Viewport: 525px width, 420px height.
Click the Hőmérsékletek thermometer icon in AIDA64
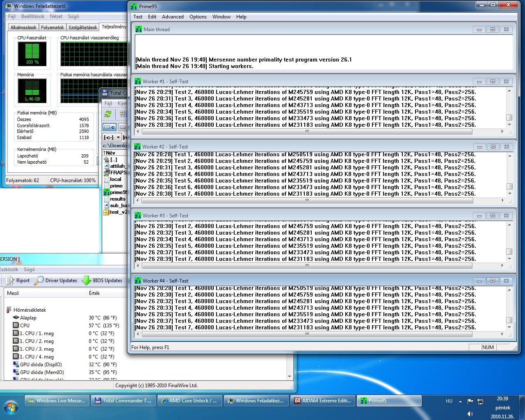(x=9, y=310)
